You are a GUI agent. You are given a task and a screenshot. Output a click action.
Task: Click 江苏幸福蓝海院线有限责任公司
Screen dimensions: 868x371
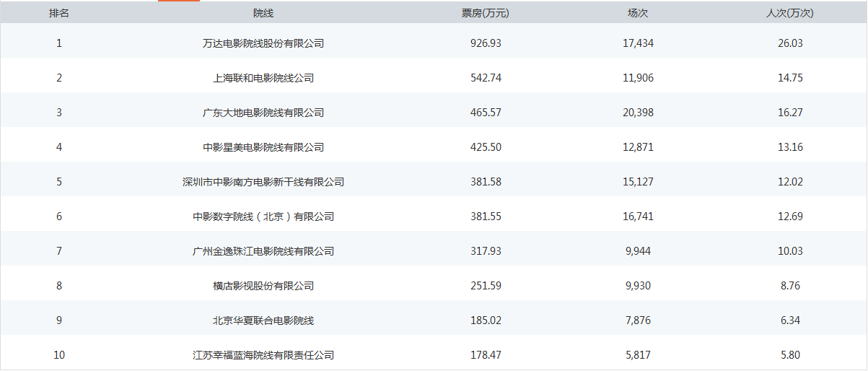point(263,355)
